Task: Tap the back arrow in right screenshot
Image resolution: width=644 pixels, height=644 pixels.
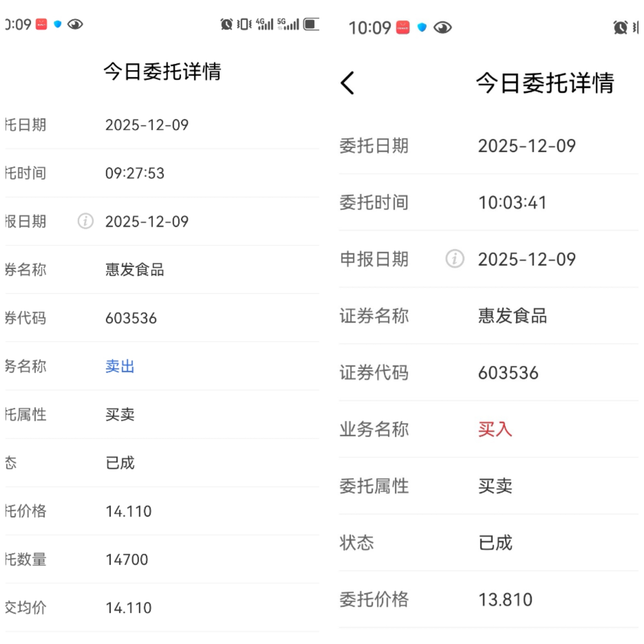Action: point(347,83)
